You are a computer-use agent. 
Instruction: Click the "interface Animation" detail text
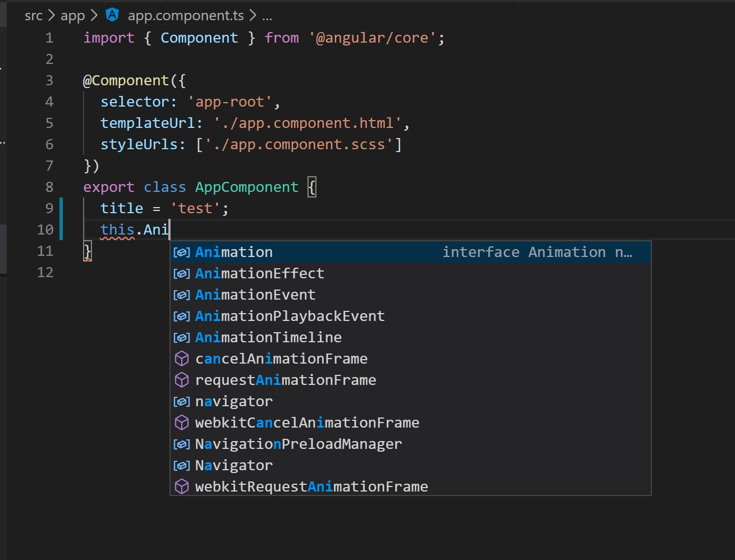pos(536,252)
